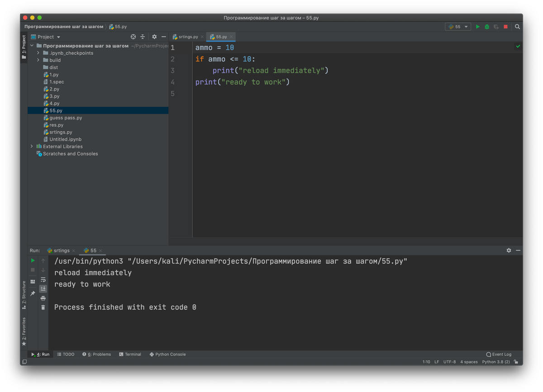Collapse all in the Project panel
The width and height of the screenshot is (543, 392).
pyautogui.click(x=143, y=37)
